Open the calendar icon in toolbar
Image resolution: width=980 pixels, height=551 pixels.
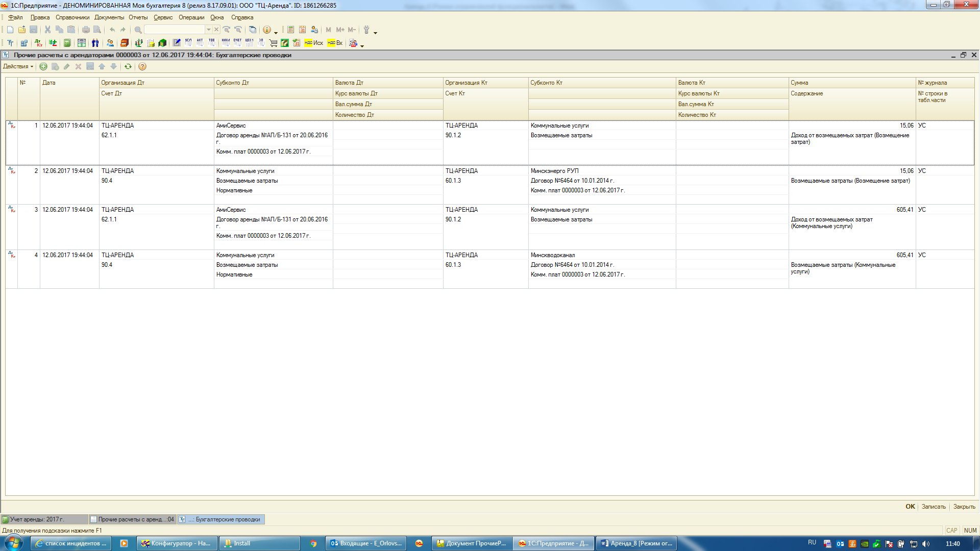302,30
